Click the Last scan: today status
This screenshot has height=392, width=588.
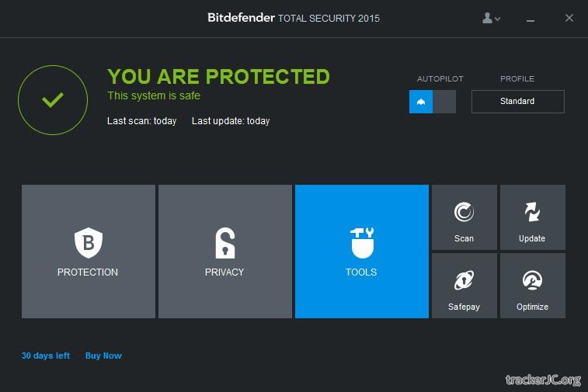coord(142,121)
